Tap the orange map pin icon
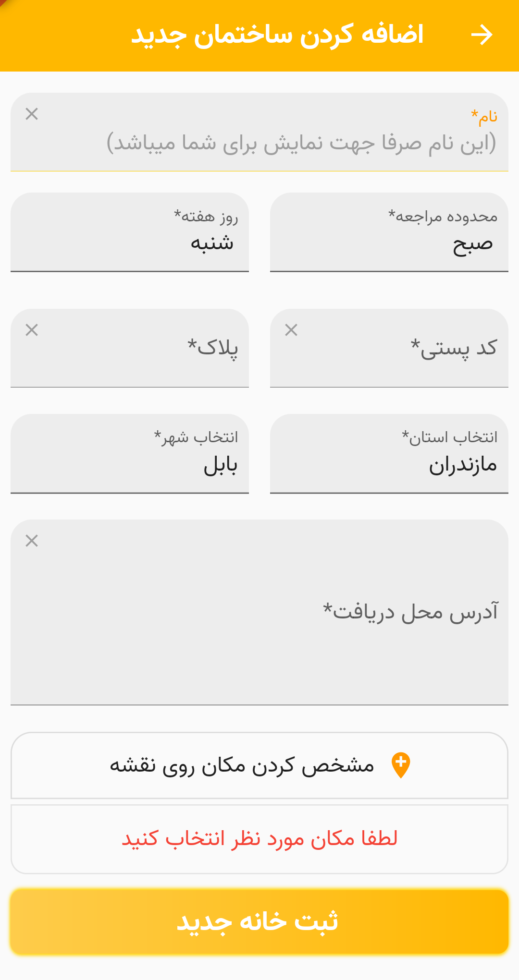 pyautogui.click(x=401, y=764)
